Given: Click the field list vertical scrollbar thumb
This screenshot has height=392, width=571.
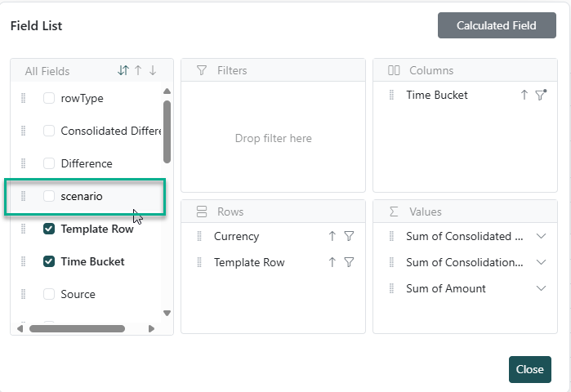Looking at the screenshot, I should [x=167, y=131].
